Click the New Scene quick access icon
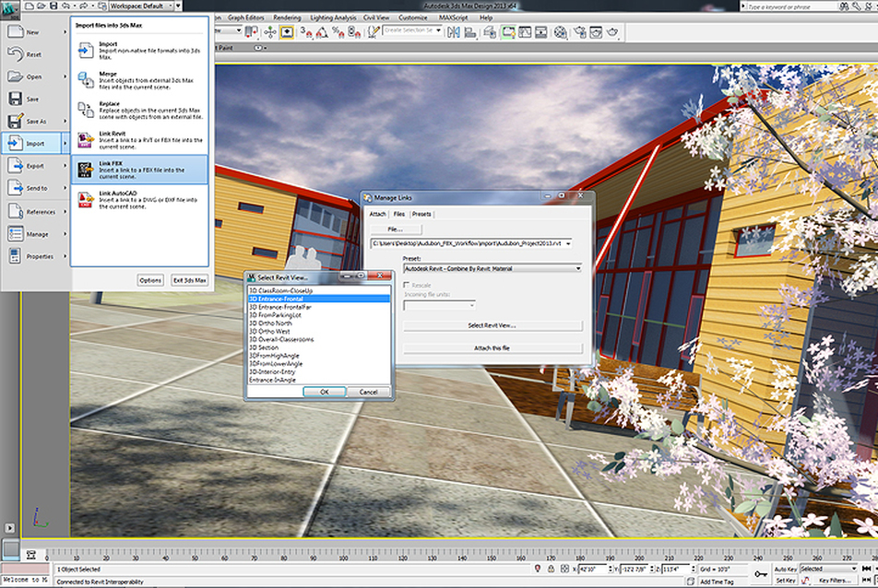The width and height of the screenshot is (878, 588). point(30,6)
